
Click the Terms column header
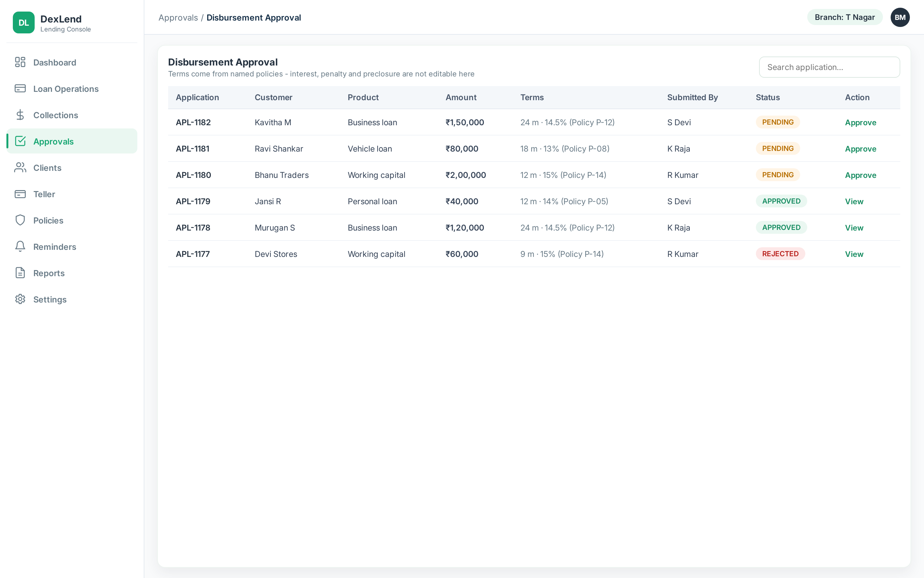point(532,98)
